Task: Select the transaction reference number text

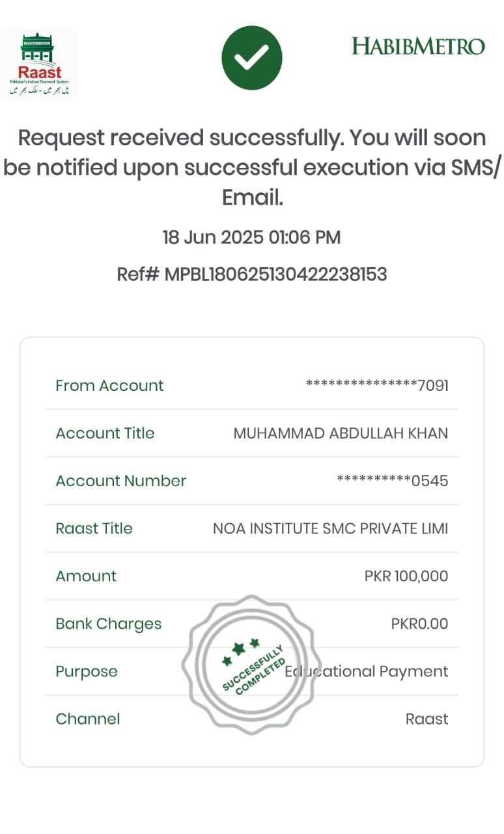Action: coord(252,274)
